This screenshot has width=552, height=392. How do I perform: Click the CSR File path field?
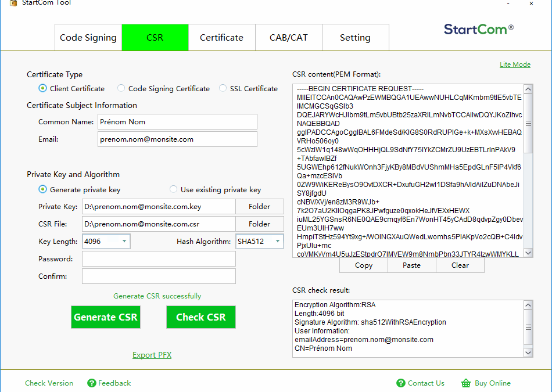point(159,224)
